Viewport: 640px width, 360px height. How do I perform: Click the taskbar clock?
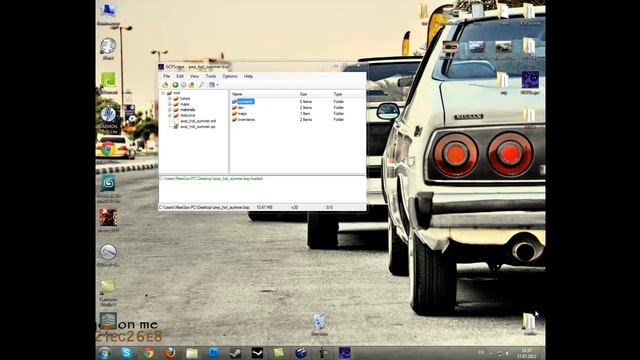[526, 353]
